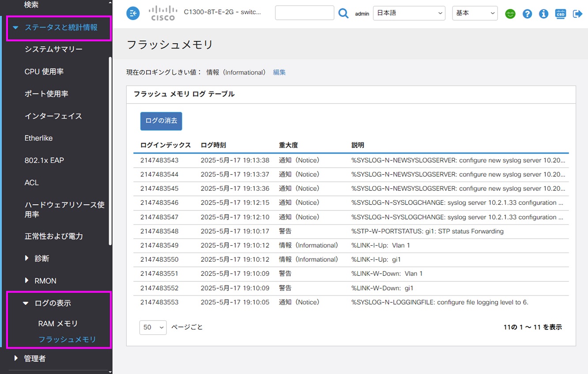The width and height of the screenshot is (588, 374).
Task: Open RAM メモリ log page
Action: pyautogui.click(x=58, y=324)
